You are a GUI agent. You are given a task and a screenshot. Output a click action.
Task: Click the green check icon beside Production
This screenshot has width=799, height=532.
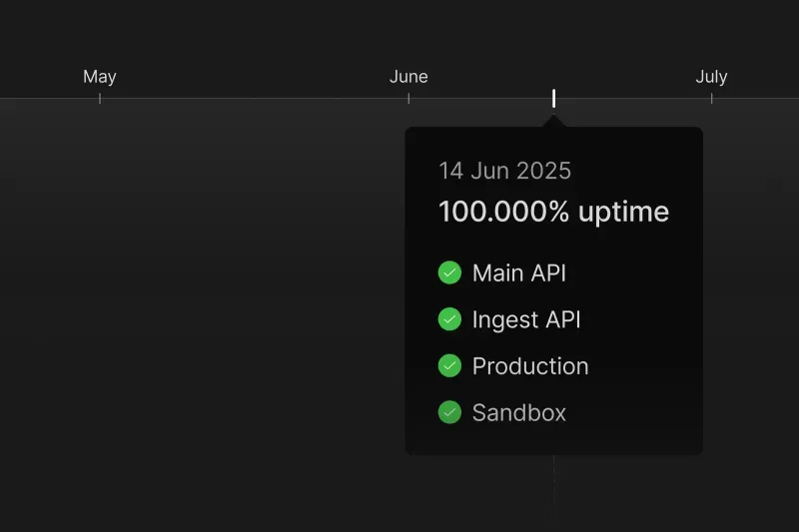449,365
